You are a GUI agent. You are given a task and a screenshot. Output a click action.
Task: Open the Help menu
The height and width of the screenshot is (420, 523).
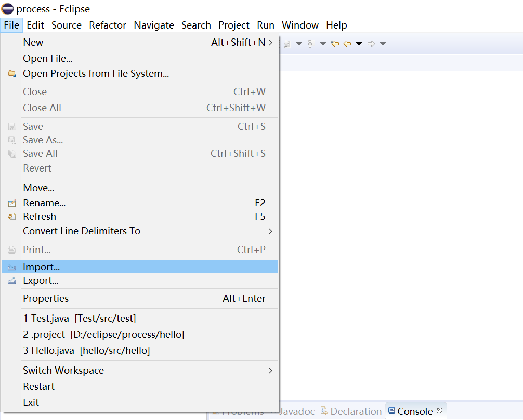coord(336,25)
